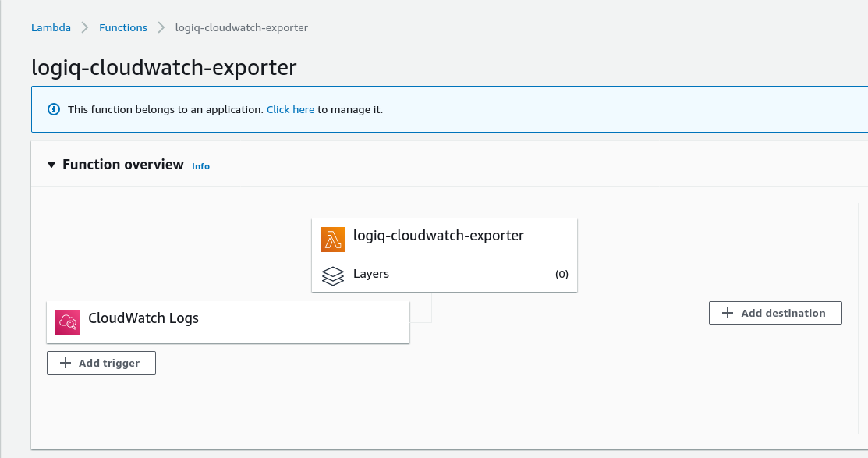Click the first breadcrumb chevron after Lambda
The height and width of the screenshot is (458, 868).
click(x=85, y=27)
